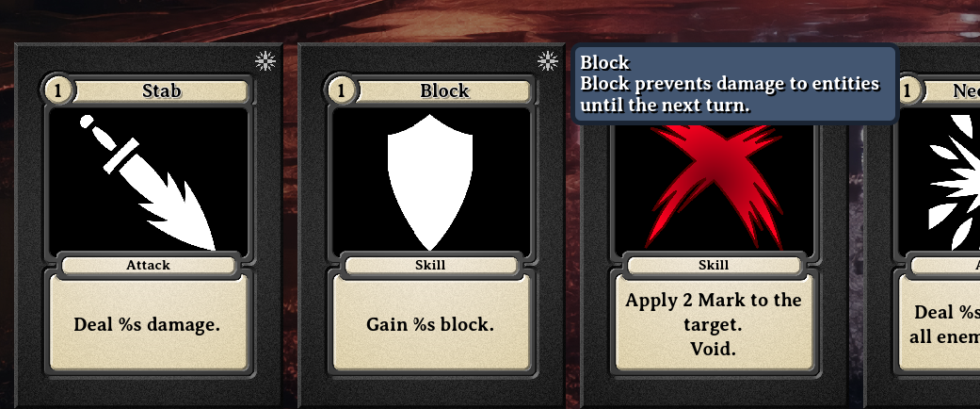Click the Block tooltip popup
Image resolution: width=980 pixels, height=409 pixels.
(x=735, y=84)
